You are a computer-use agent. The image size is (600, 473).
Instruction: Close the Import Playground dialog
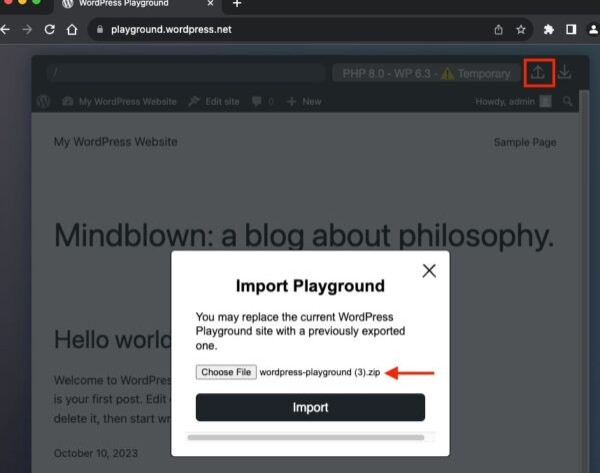pyautogui.click(x=429, y=271)
